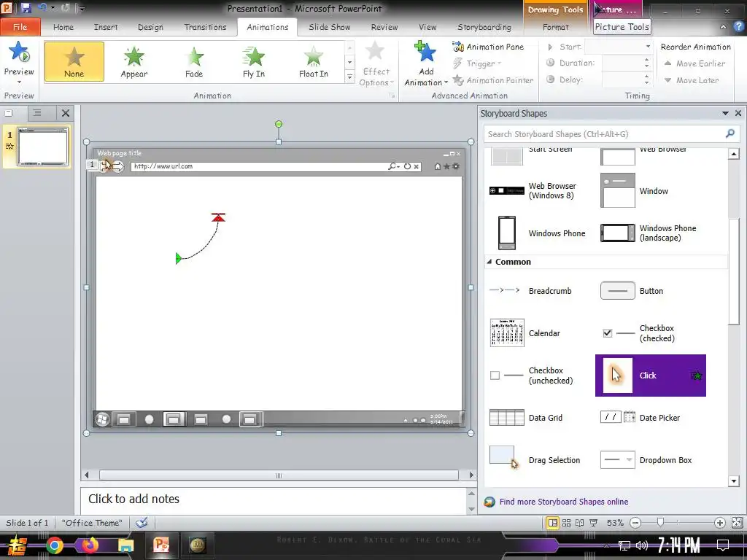Click the search magnifier in Storyboard Shapes
The width and height of the screenshot is (747, 560).
click(x=729, y=134)
